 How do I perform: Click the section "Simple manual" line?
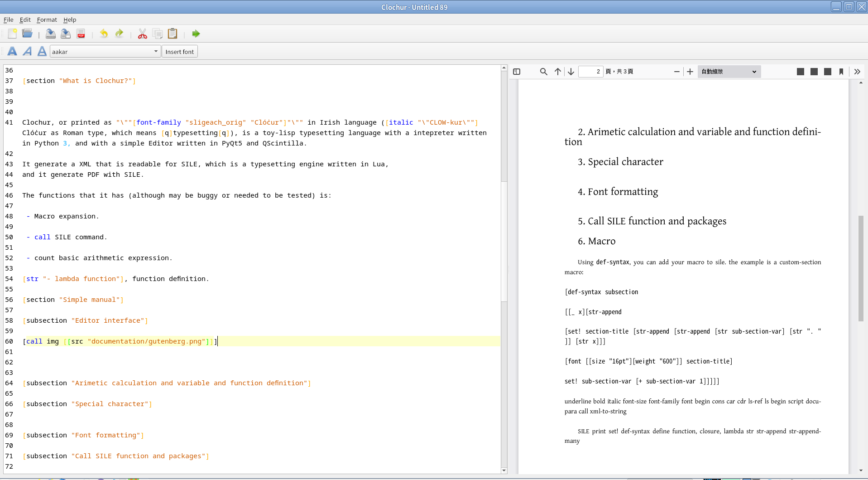(x=73, y=300)
